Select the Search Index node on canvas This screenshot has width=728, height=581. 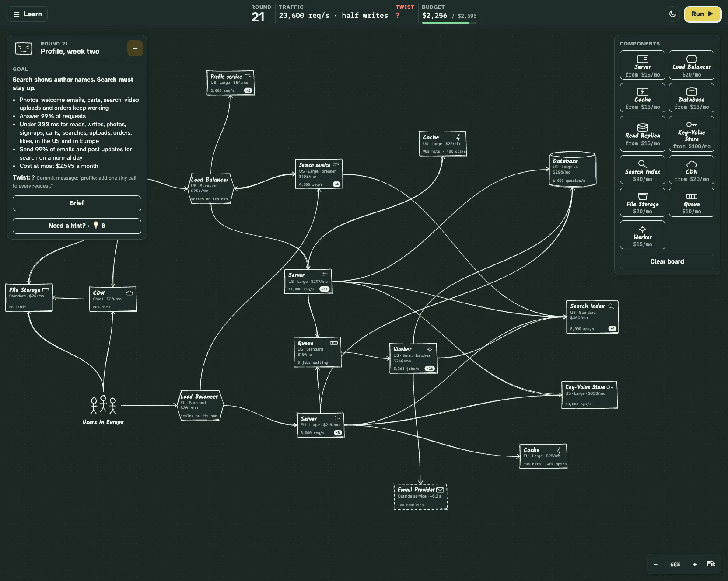coord(592,317)
